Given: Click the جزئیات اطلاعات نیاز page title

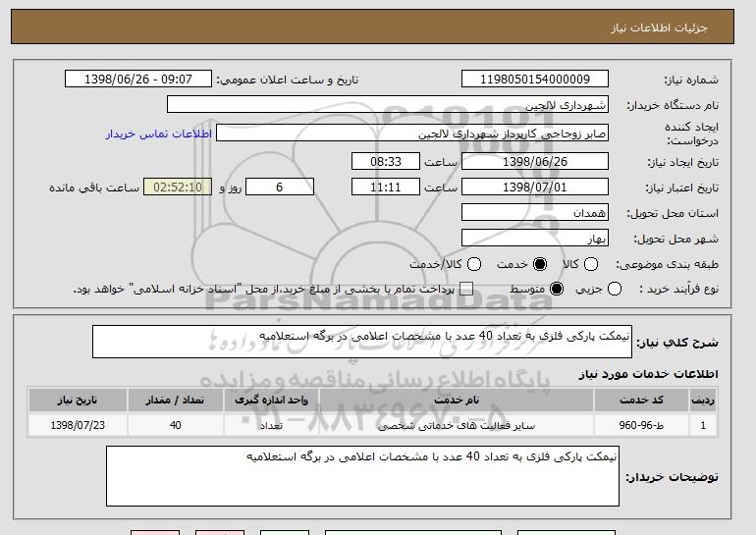Looking at the screenshot, I should point(659,27).
